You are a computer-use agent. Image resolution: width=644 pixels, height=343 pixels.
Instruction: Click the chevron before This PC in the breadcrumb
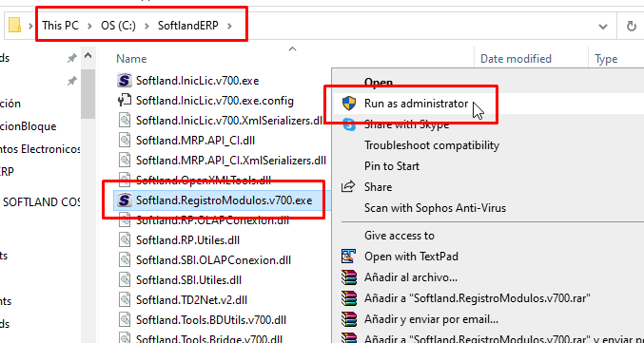point(30,26)
